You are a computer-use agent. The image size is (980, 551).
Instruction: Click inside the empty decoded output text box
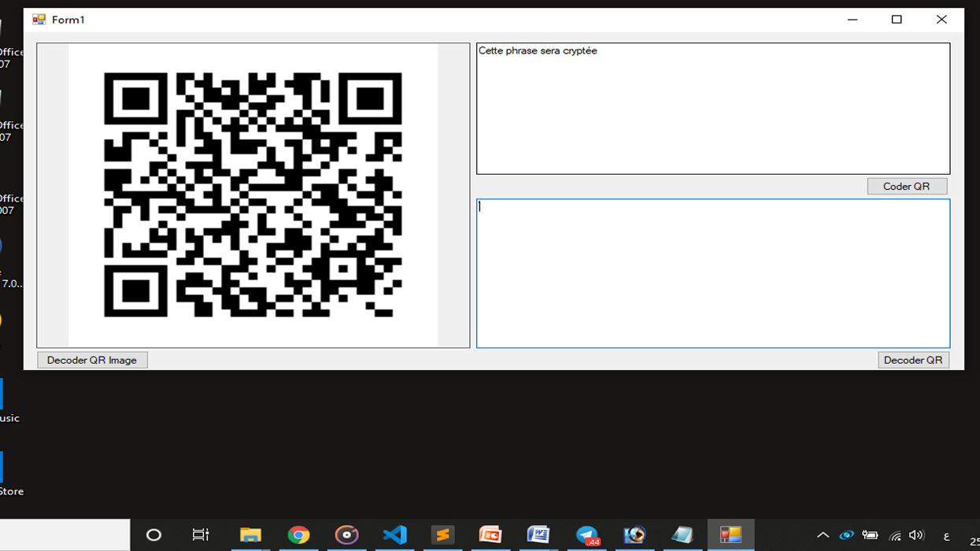713,273
